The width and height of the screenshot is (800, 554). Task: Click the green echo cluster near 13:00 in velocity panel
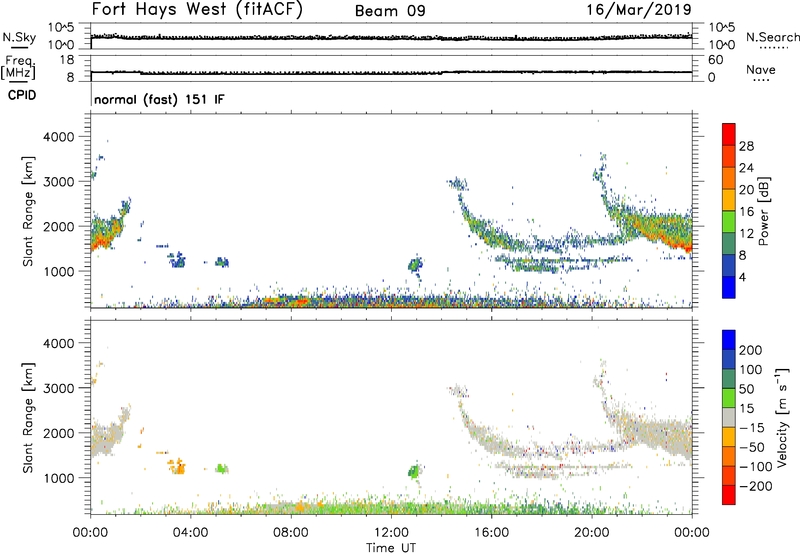point(414,471)
